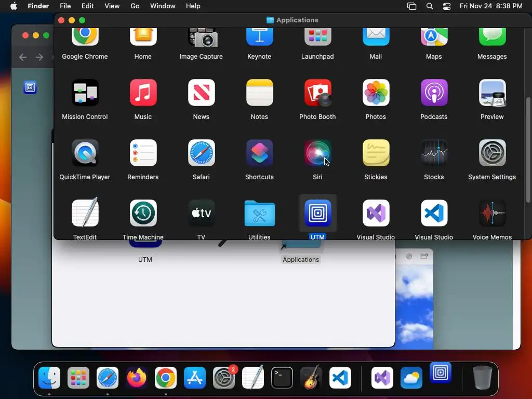This screenshot has height=399, width=532.
Task: Open Mission Control in Applications
Action: (85, 92)
